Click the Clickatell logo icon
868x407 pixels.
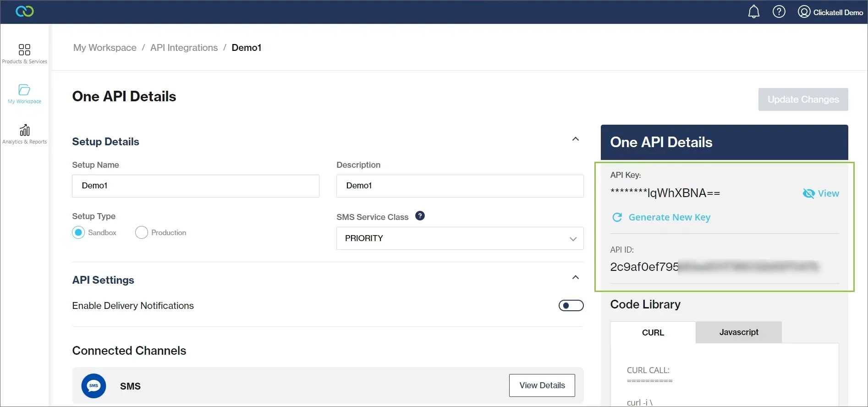pyautogui.click(x=24, y=11)
